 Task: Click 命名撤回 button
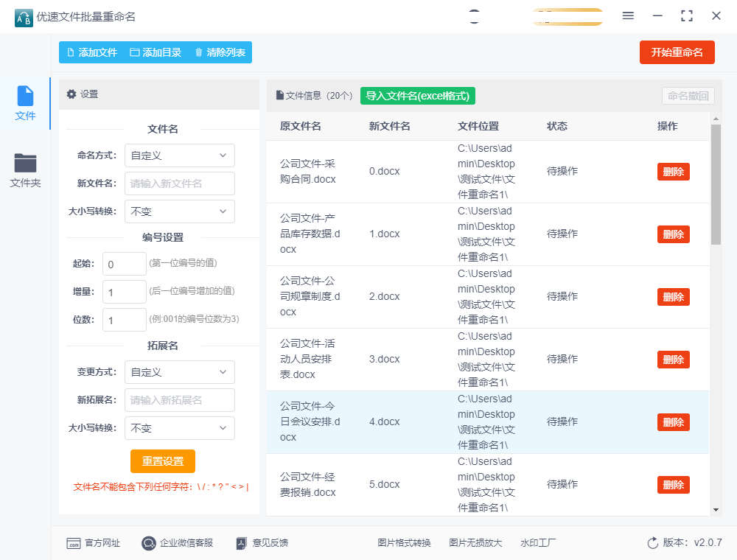click(688, 96)
